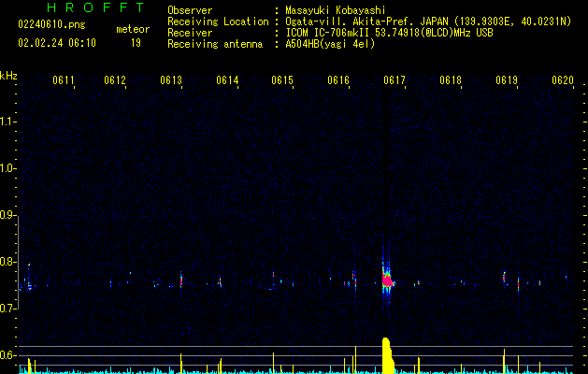
Task: Click the meteor count value 19
Action: pos(136,43)
